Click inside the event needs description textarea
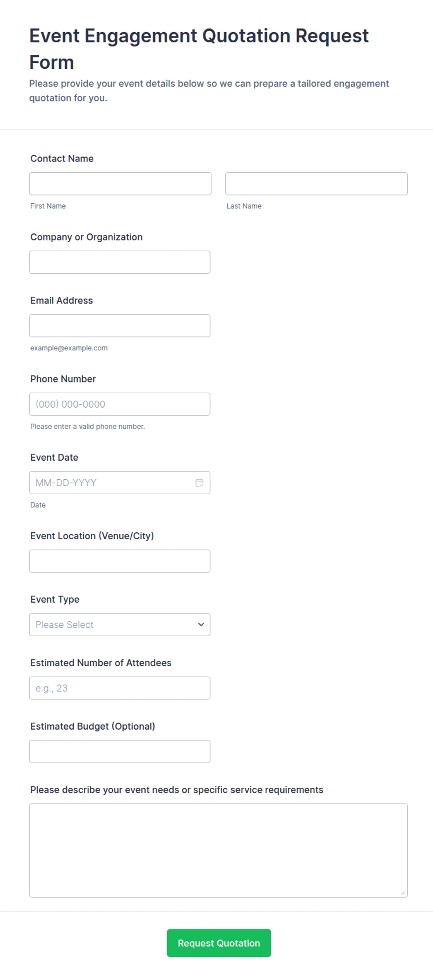Screen dimensions: 433x980 coord(218,850)
